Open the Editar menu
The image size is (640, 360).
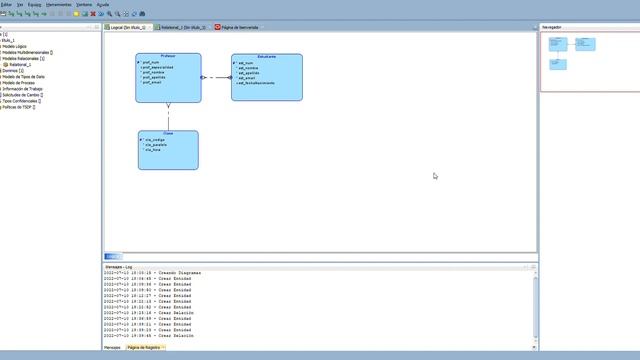[6, 4]
